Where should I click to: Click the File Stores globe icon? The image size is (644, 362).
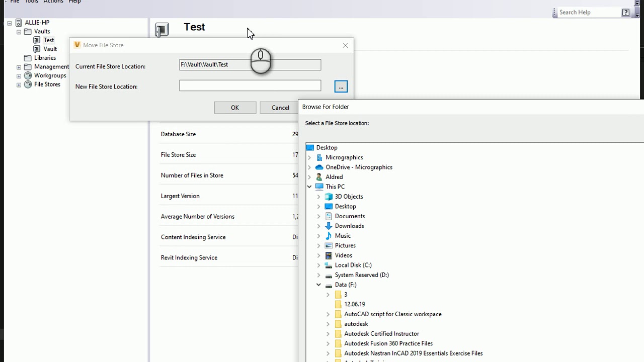28,84
